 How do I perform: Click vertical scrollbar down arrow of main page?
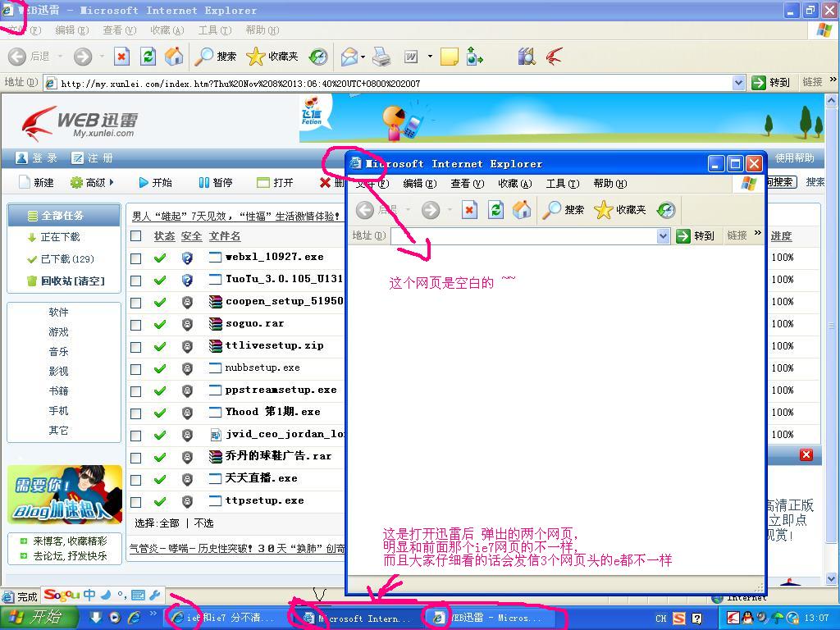832,579
